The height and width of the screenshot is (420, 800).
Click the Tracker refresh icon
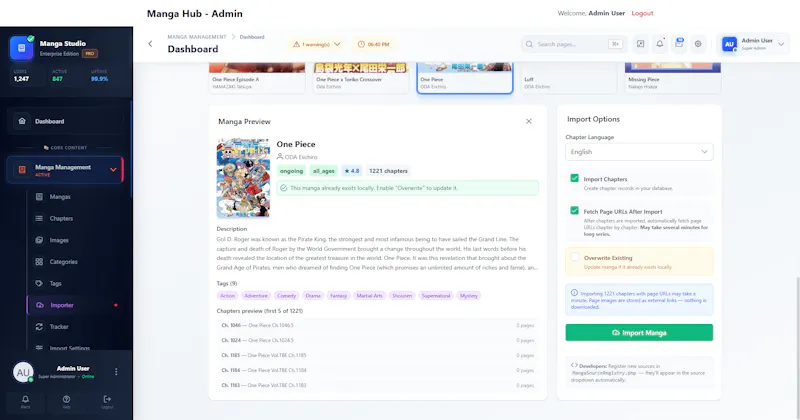click(x=39, y=327)
